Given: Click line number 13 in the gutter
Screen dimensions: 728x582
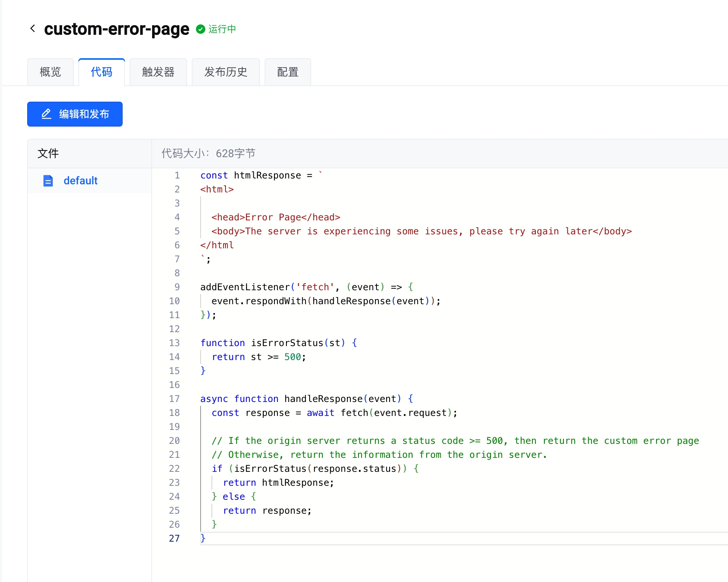Looking at the screenshot, I should [x=174, y=343].
